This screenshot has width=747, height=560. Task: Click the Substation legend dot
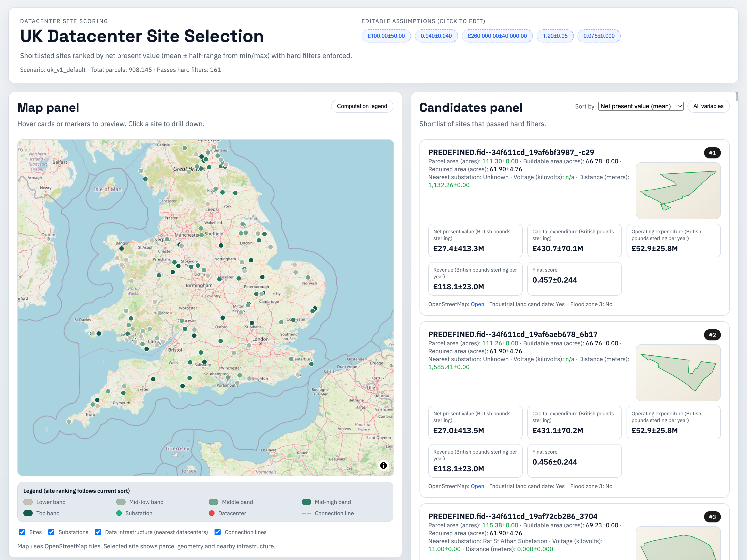pyautogui.click(x=119, y=513)
